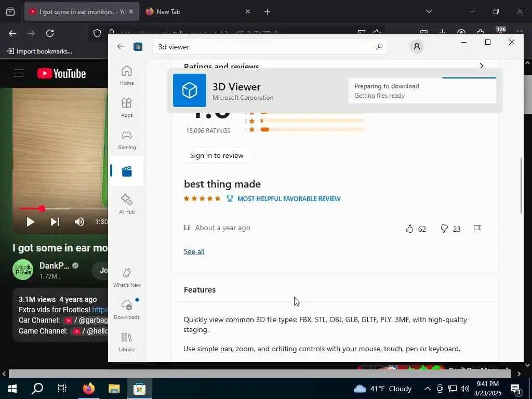Open Gaming section in Store sidebar
532x399 pixels.
pyautogui.click(x=127, y=140)
